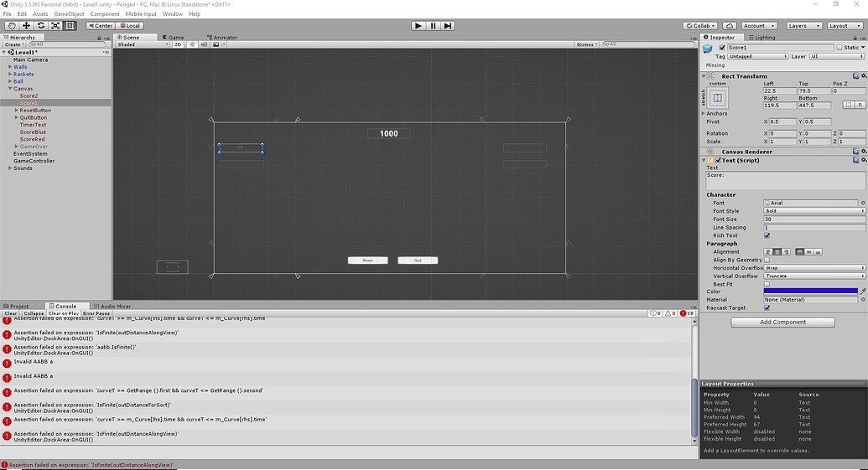Select the Scale tool
Viewport: 868px width, 470px height.
(55, 25)
